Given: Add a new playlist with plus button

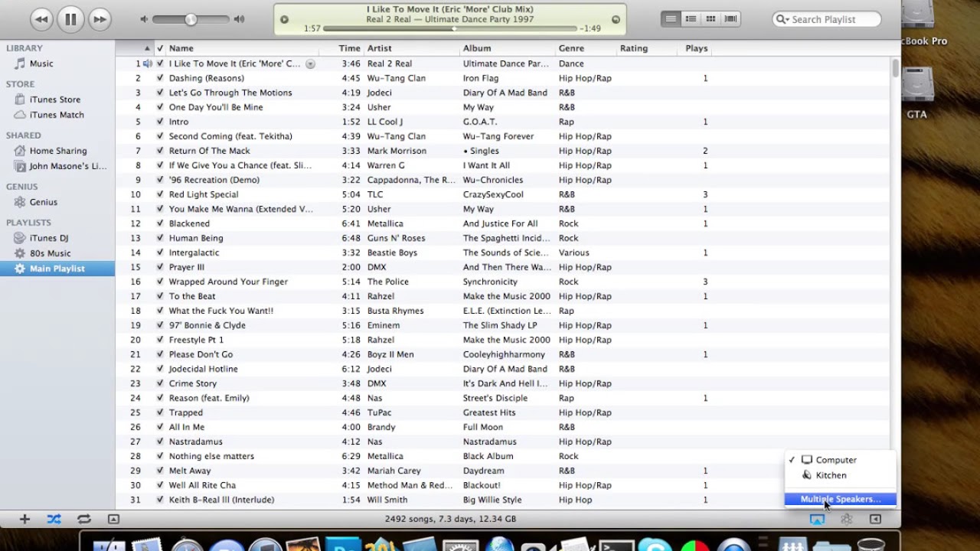Looking at the screenshot, I should [x=24, y=519].
